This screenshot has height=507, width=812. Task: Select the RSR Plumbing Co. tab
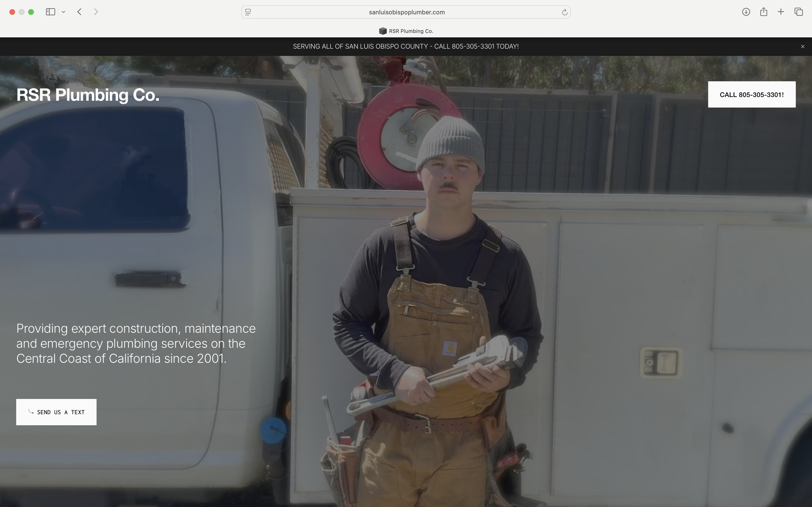point(411,31)
